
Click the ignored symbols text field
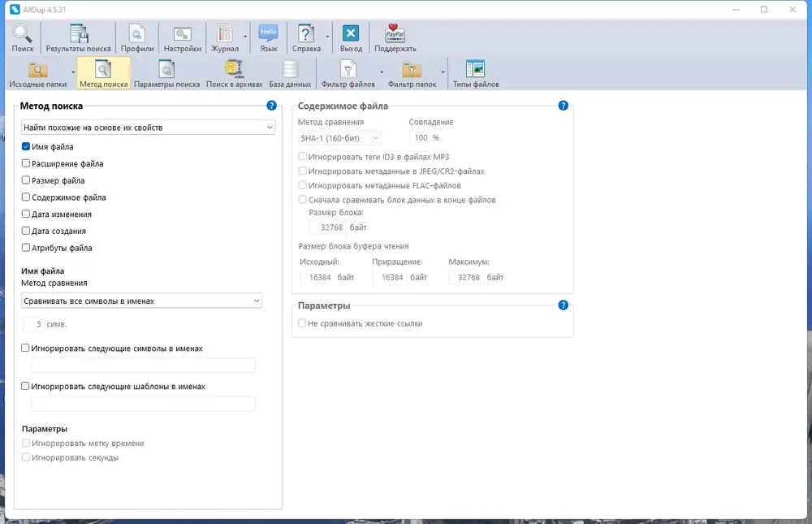143,366
